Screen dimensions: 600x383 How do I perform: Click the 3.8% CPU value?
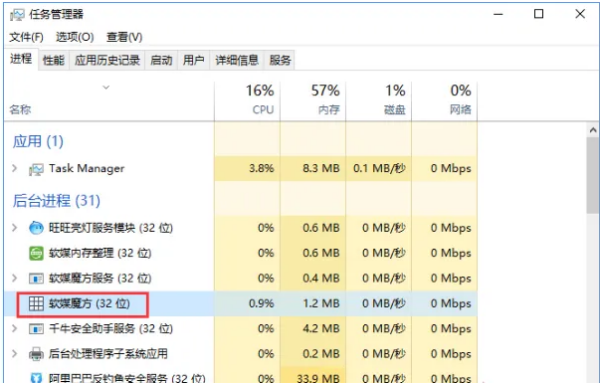point(261,168)
